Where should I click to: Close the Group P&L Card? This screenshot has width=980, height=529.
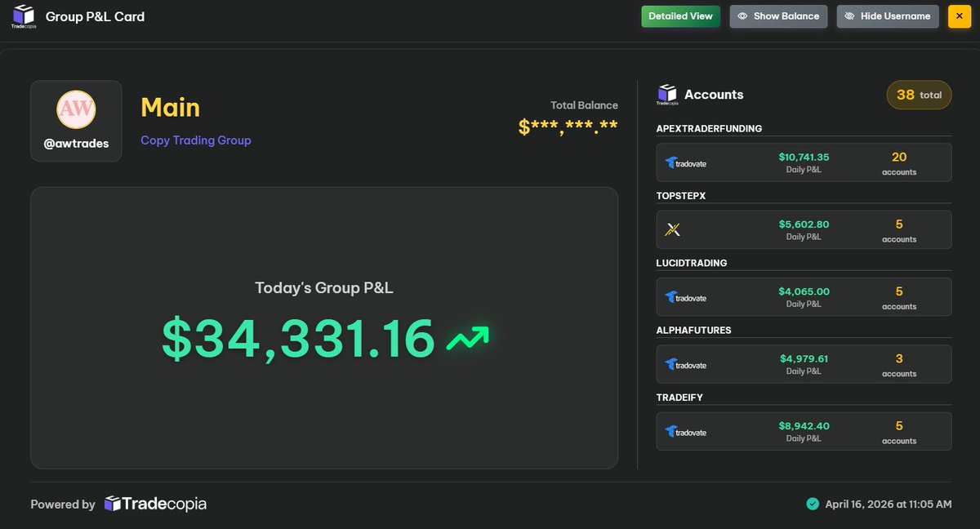point(960,16)
